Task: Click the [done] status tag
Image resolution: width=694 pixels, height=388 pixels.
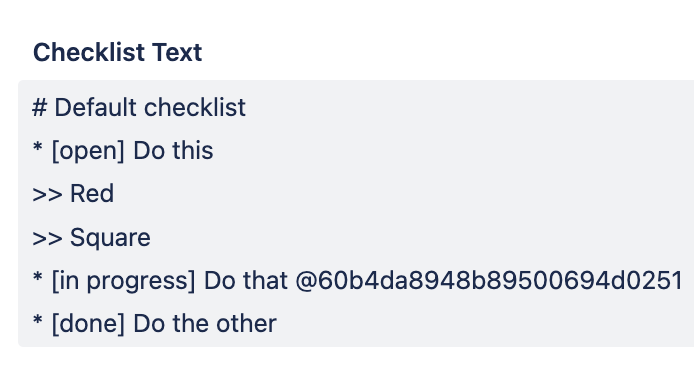Action: point(88,324)
